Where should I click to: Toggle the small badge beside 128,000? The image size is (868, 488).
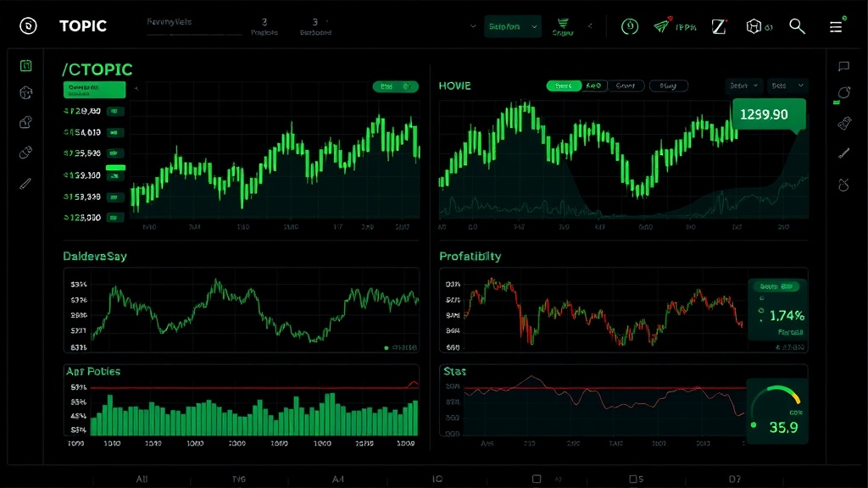point(115,218)
